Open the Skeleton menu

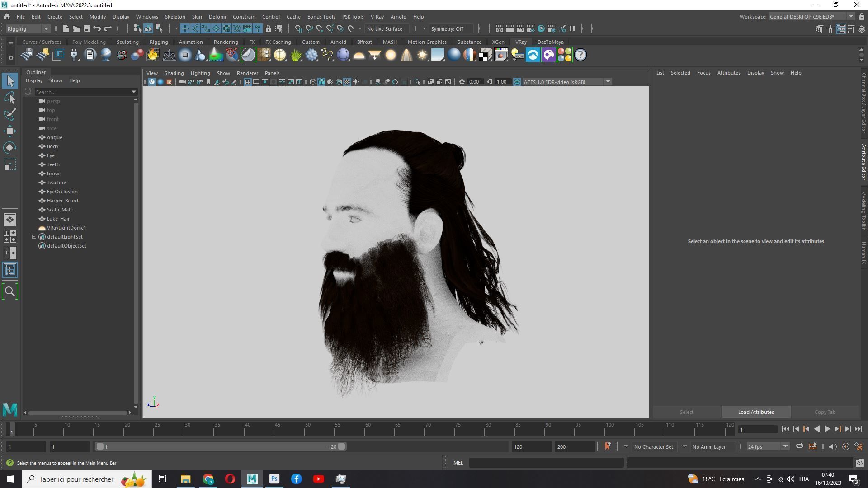pos(175,17)
